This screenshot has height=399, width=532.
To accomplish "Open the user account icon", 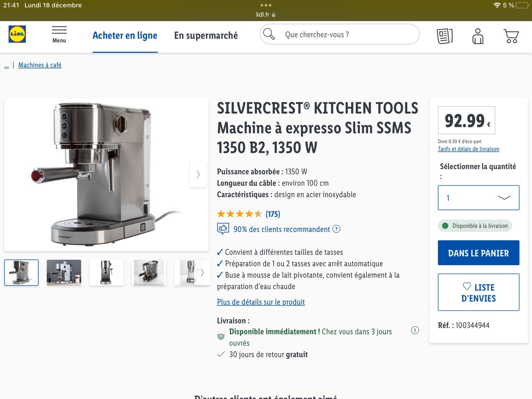I will pos(478,36).
